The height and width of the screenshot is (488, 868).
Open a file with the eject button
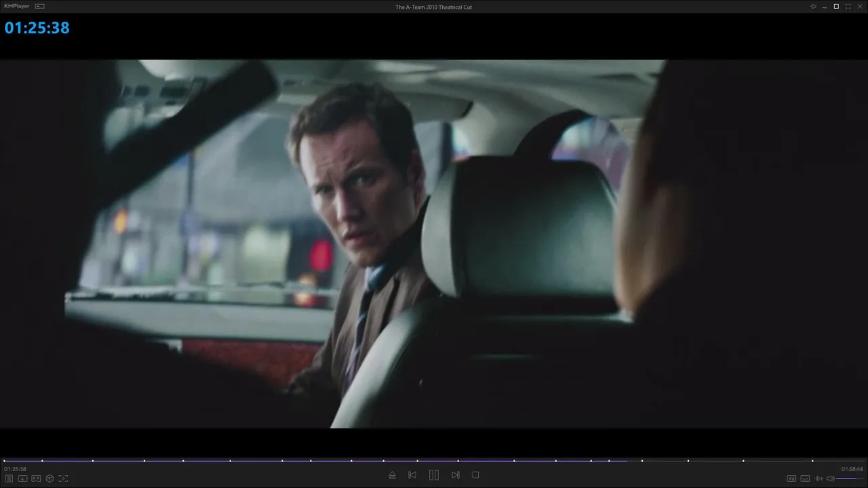click(x=392, y=475)
